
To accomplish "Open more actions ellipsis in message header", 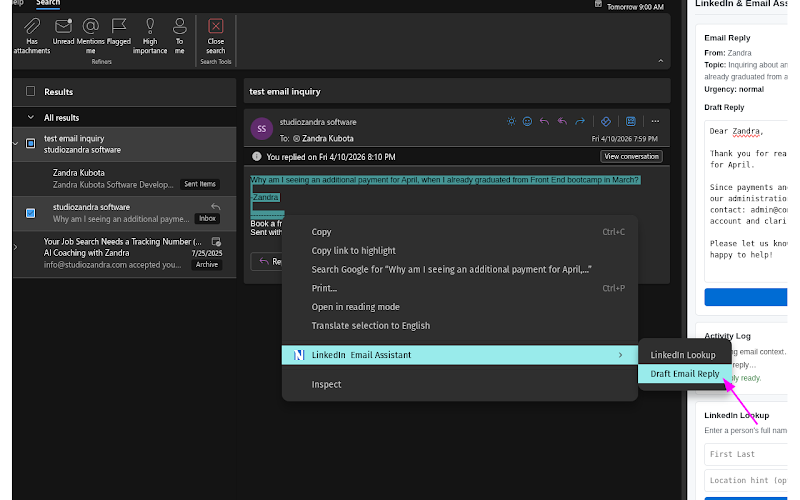I will [655, 121].
